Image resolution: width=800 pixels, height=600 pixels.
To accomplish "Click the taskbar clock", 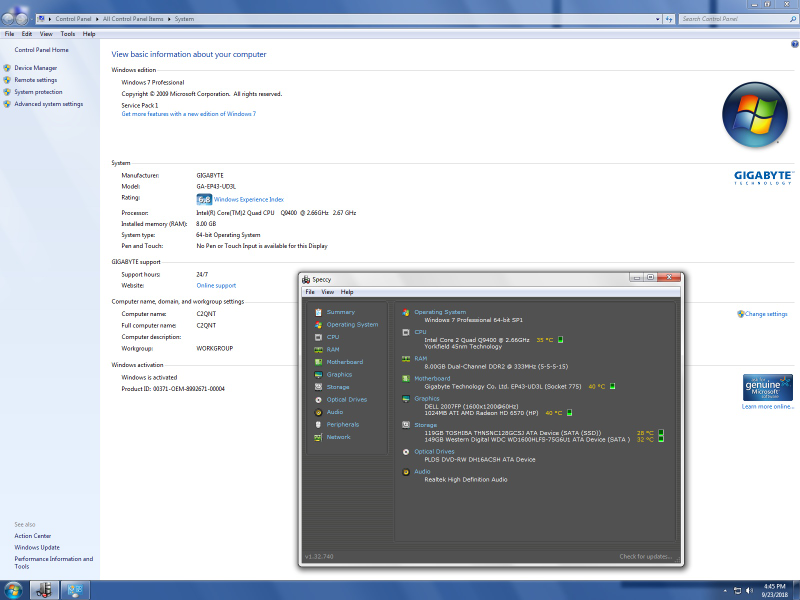I will 774,590.
